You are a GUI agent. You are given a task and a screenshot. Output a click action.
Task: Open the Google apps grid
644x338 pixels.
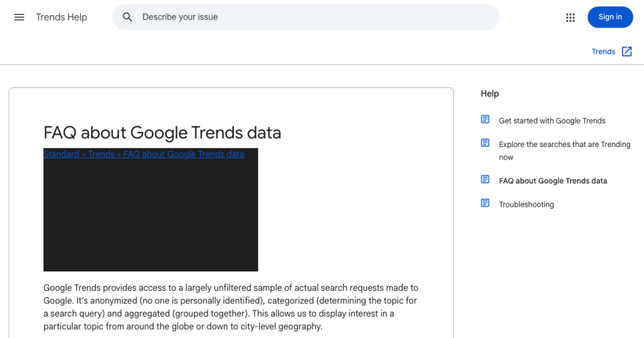(x=570, y=17)
